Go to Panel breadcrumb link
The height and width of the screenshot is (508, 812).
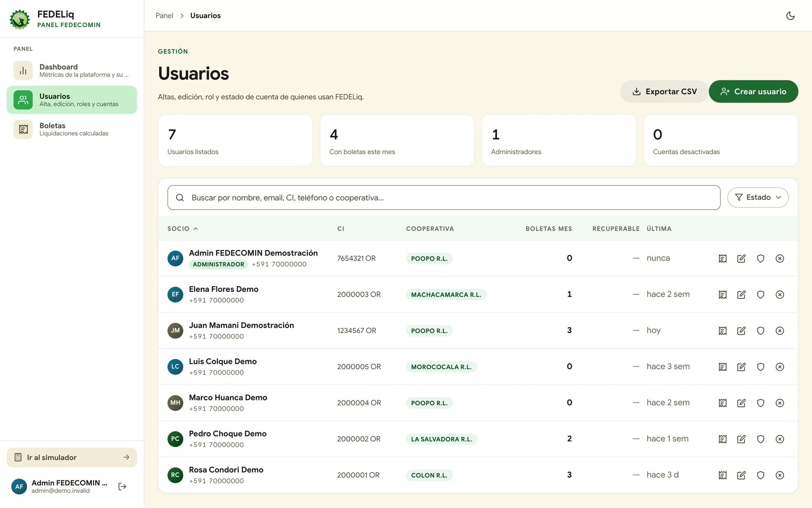[164, 16]
